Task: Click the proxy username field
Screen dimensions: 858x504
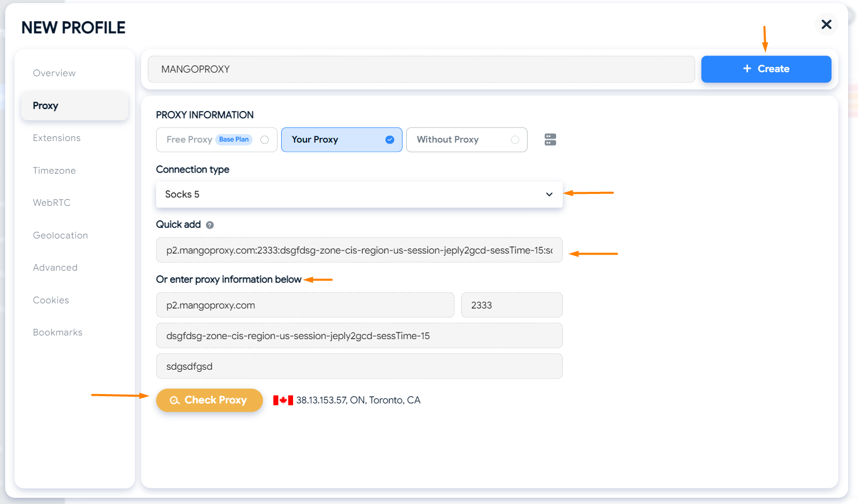Action: click(x=359, y=335)
